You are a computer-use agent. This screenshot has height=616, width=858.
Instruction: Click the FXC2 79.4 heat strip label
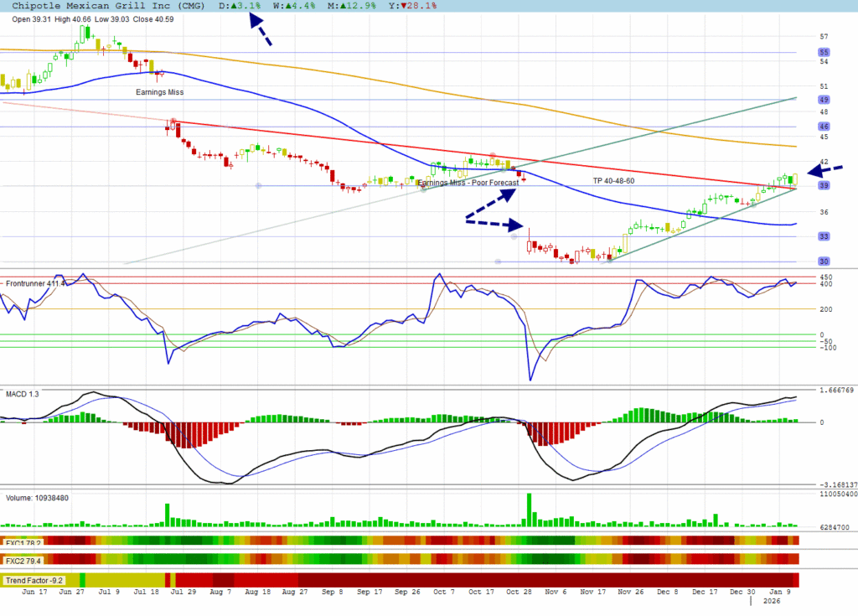(23, 559)
